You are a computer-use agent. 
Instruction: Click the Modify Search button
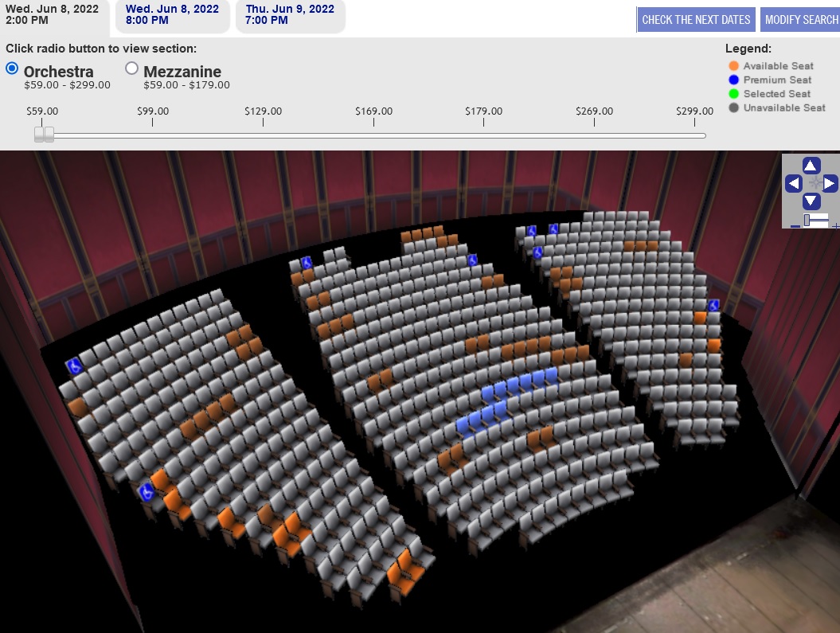[801, 20]
